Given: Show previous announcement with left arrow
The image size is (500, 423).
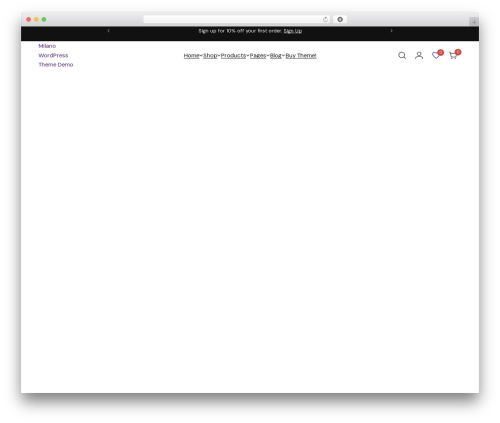Looking at the screenshot, I should 108,31.
